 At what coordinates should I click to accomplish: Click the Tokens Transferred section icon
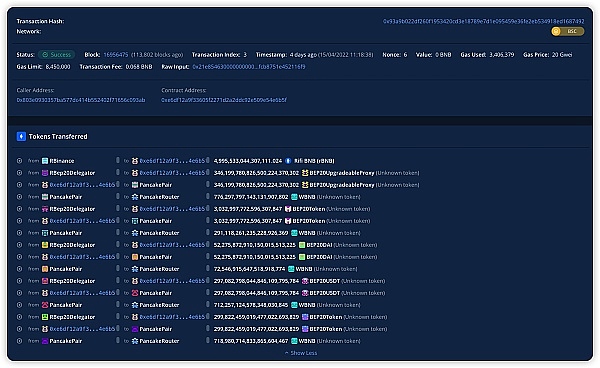coord(21,136)
